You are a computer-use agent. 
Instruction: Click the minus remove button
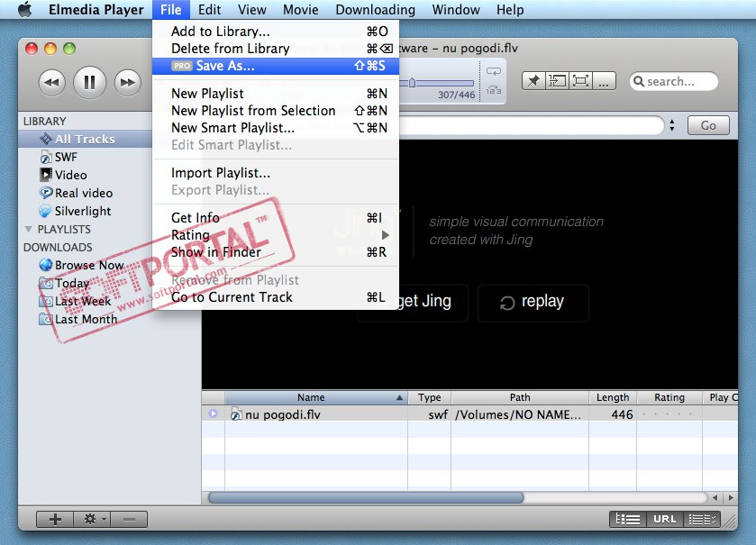click(x=129, y=519)
